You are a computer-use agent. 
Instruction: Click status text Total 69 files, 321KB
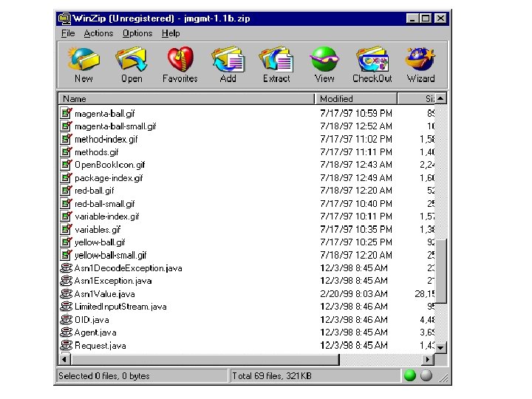[272, 376]
